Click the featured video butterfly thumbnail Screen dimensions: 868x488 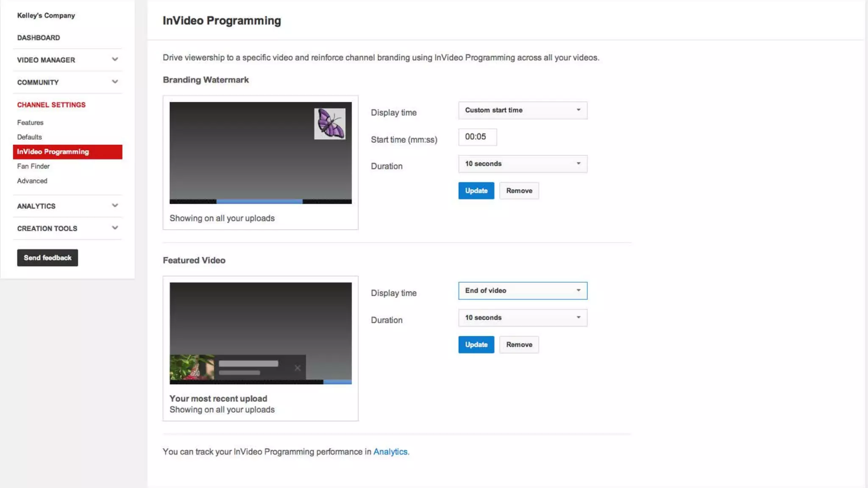pos(192,367)
